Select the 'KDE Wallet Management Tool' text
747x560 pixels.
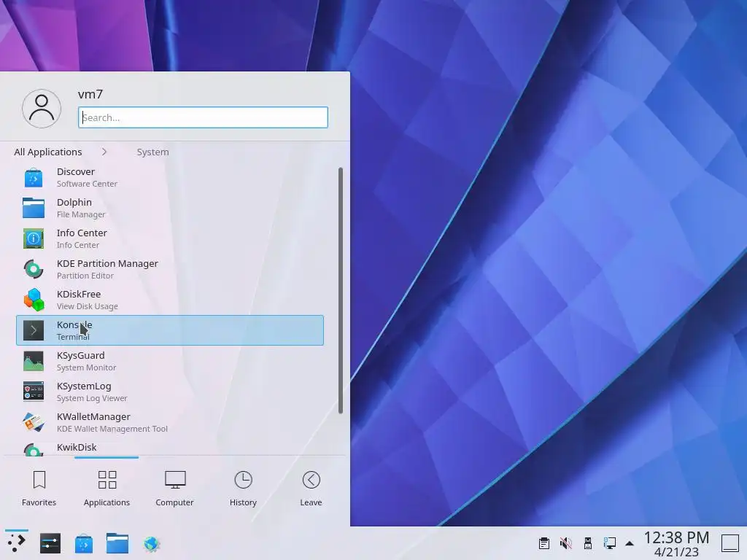[112, 429]
